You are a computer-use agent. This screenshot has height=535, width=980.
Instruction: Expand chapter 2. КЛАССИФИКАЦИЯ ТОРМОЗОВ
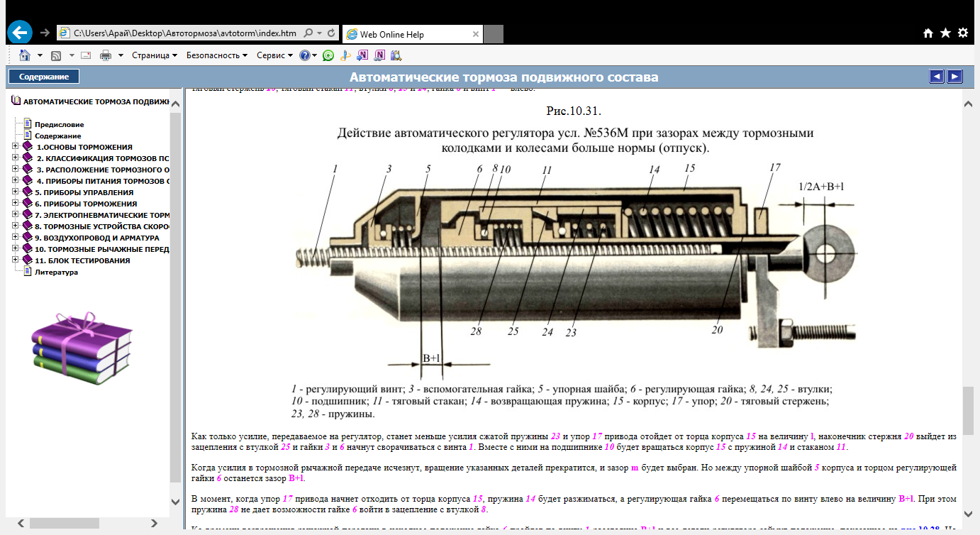16,158
